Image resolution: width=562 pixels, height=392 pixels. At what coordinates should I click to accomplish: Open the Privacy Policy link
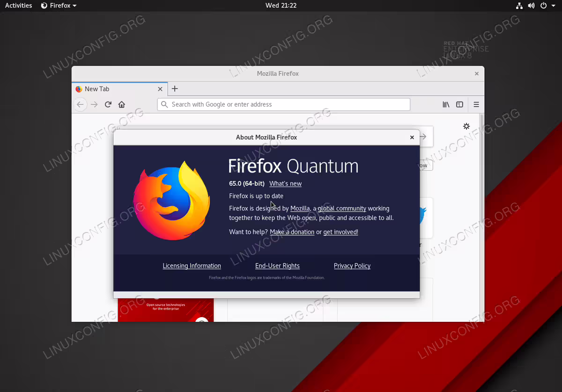tap(352, 266)
